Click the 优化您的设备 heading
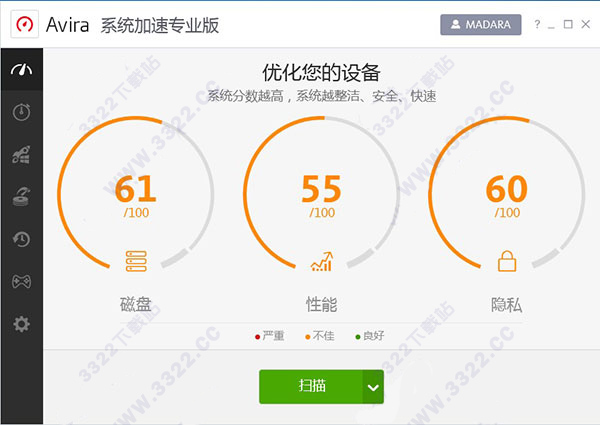The height and width of the screenshot is (425, 600). click(321, 73)
